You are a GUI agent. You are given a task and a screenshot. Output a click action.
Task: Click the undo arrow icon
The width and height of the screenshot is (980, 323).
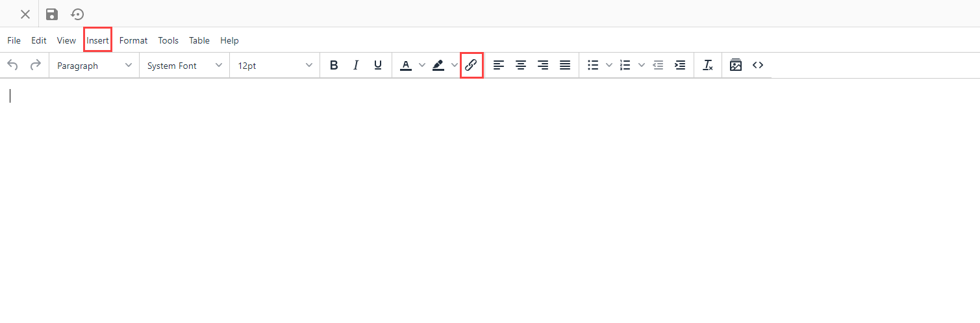point(12,65)
